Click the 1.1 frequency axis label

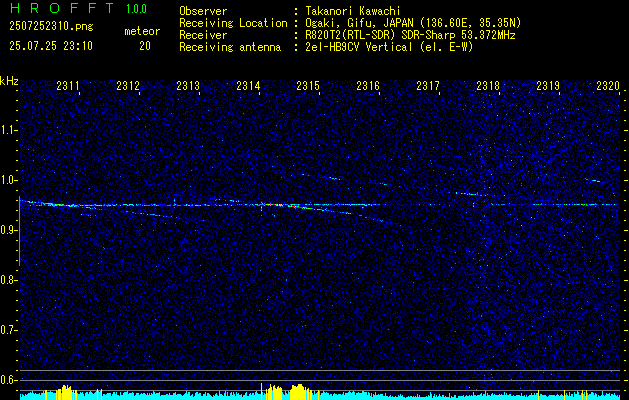(7, 130)
